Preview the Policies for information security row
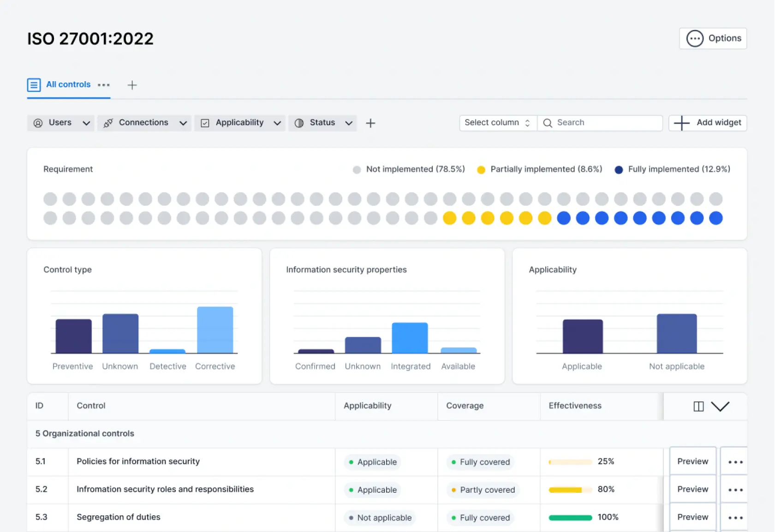 point(692,461)
